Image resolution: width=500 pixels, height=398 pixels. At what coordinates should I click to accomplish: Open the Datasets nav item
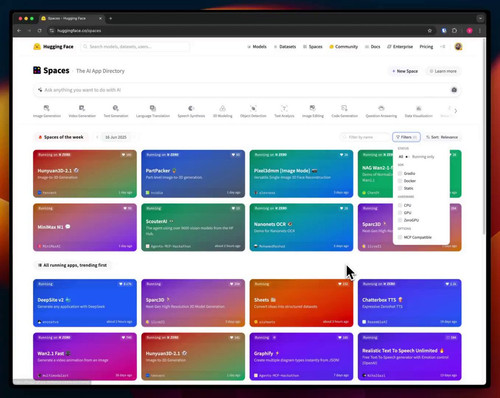click(285, 47)
